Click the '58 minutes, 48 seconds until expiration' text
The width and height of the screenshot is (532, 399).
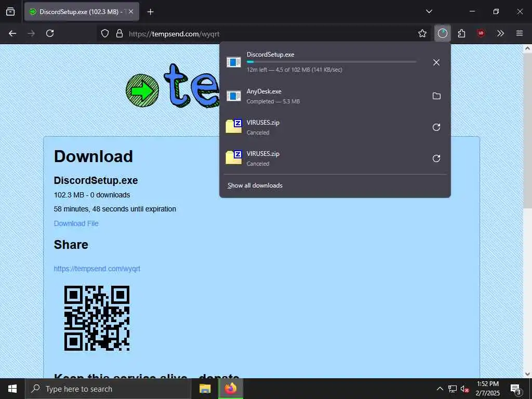point(115,209)
